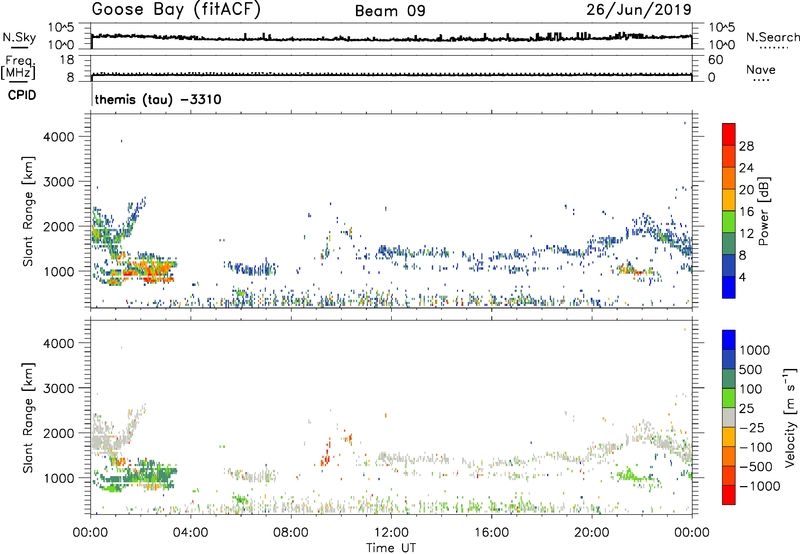Click the '1000' tick on the Velocity scale
Screen dimensions: 800x554
755,350
